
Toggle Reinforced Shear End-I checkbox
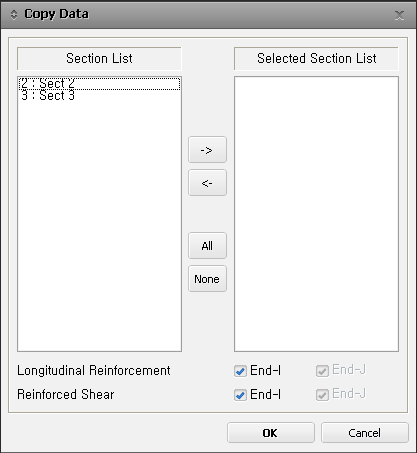(x=240, y=395)
